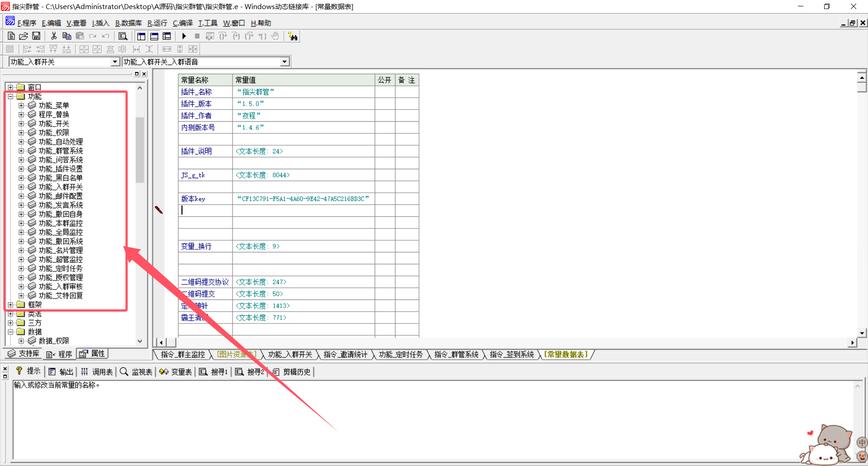The width and height of the screenshot is (868, 466).
Task: Collapse the 功能 folder in tree
Action: pos(10,96)
